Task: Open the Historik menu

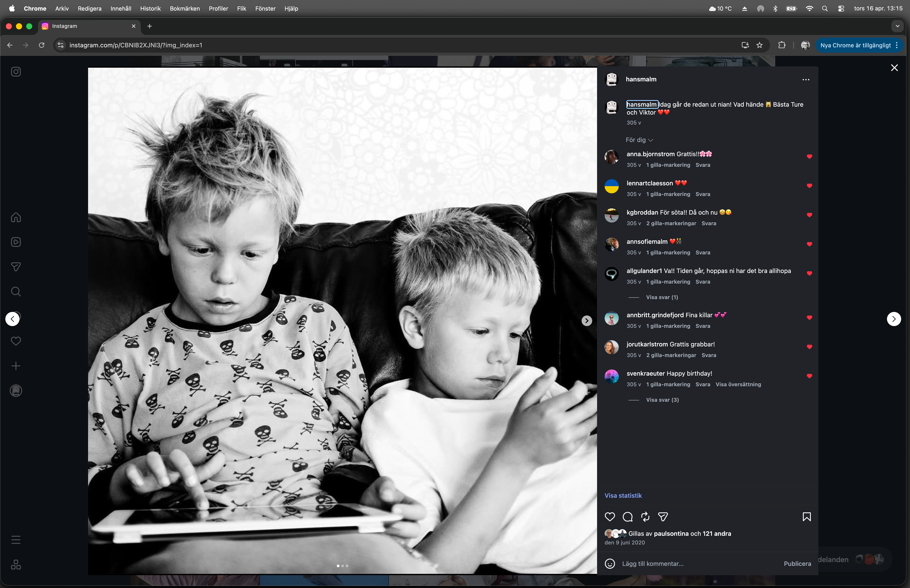Action: [x=150, y=8]
